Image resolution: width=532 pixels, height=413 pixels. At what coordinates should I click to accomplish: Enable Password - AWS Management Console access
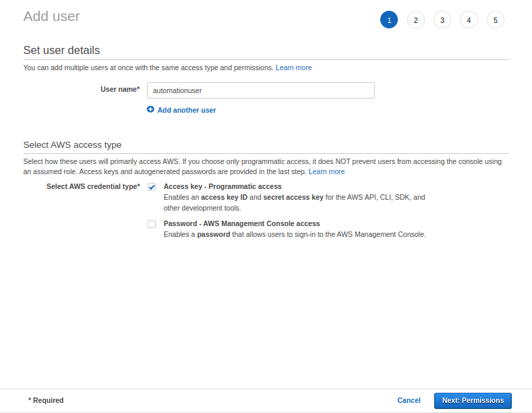click(x=152, y=224)
